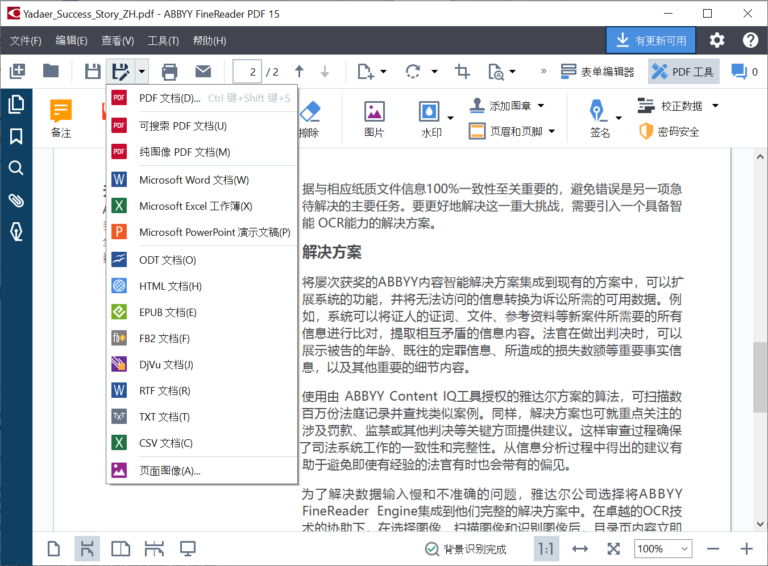Click the 1:1 actual size button

pyautogui.click(x=546, y=548)
